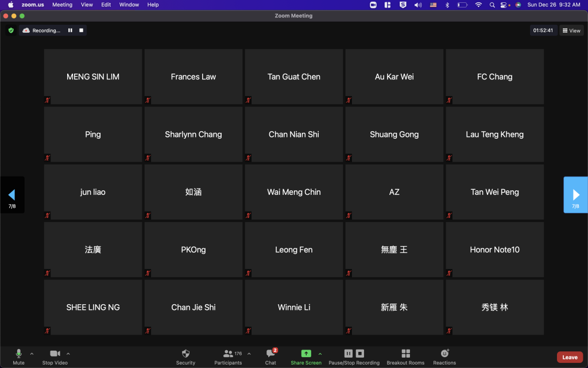
Task: Go to next gallery page with right arrow
Action: [576, 195]
